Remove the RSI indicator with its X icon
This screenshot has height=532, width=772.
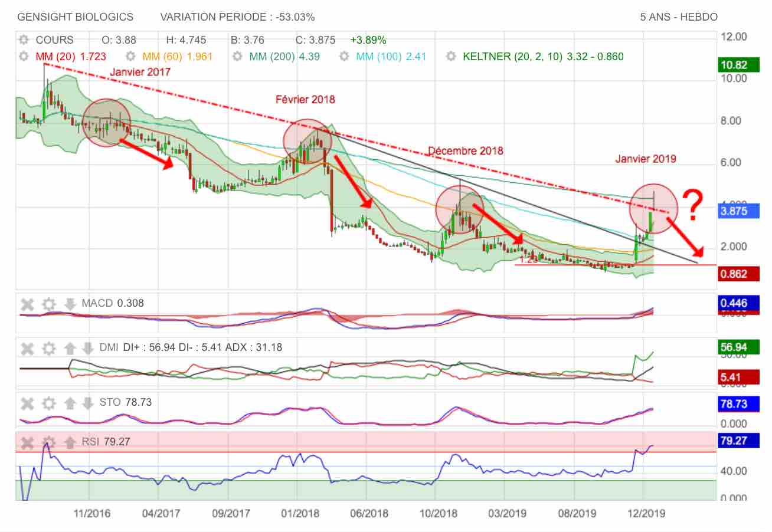(27, 442)
